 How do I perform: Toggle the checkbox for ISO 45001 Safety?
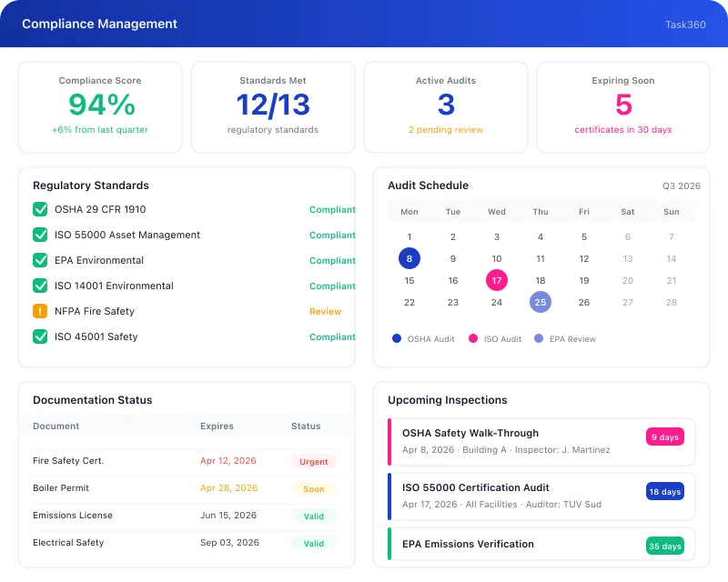[38, 336]
